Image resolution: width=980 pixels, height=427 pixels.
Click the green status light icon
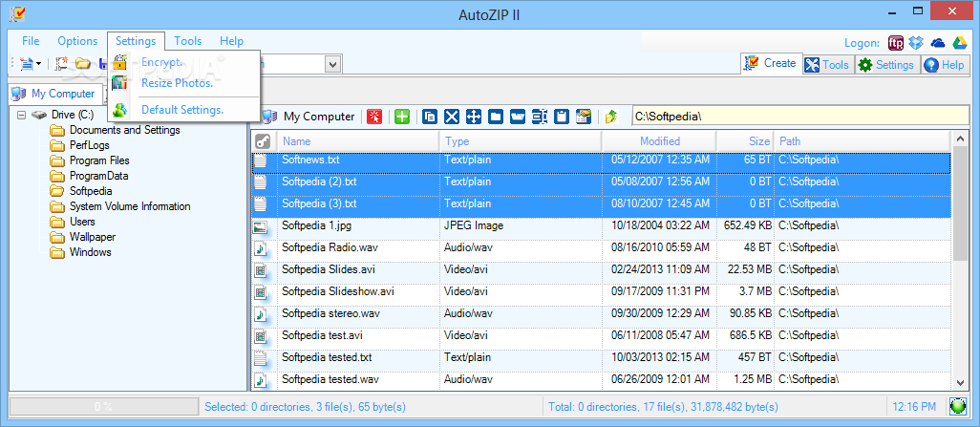(x=957, y=406)
